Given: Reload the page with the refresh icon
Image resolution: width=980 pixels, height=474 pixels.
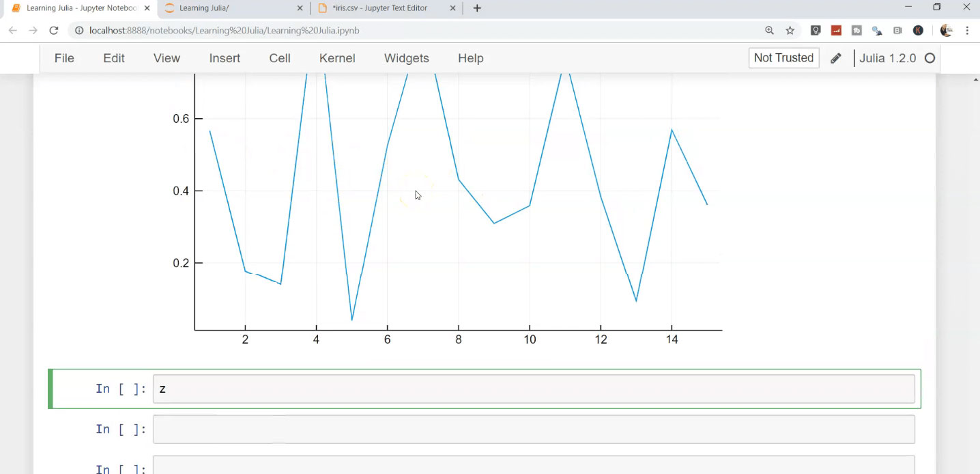Looking at the screenshot, I should (54, 31).
